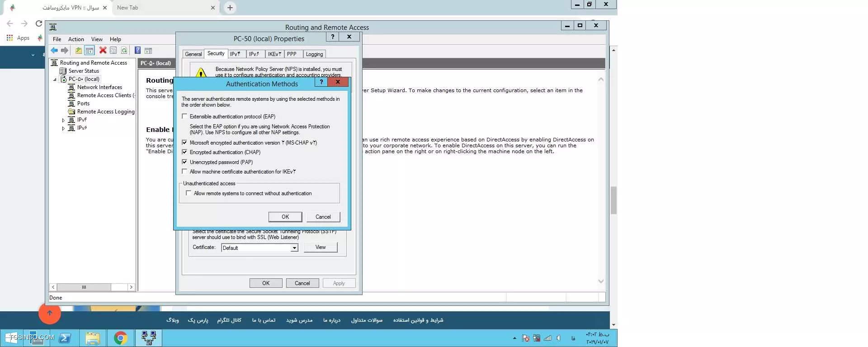Viewport: 868px width, 347px height.
Task: Open the Properties toolbar icon in RRAS
Action: pyautogui.click(x=113, y=51)
